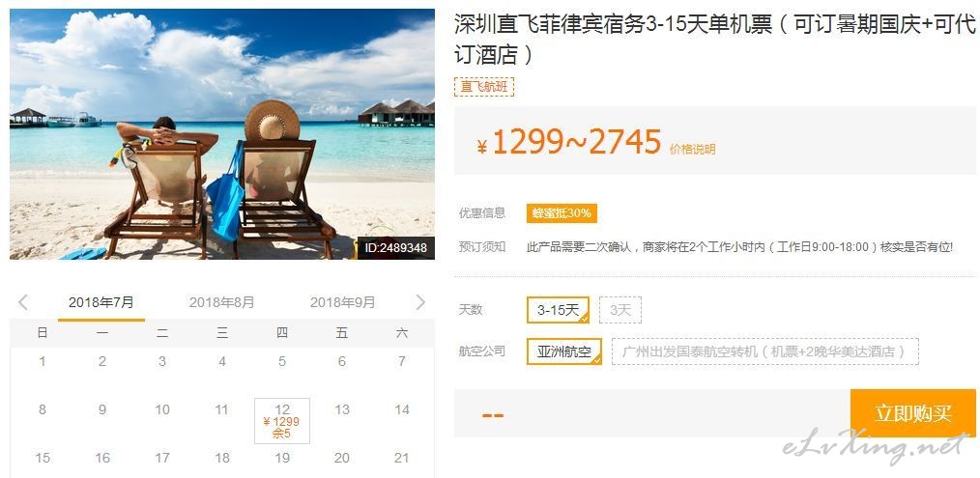This screenshot has height=478, width=980.
Task: Click the 直飞航班 tag
Action: (484, 87)
